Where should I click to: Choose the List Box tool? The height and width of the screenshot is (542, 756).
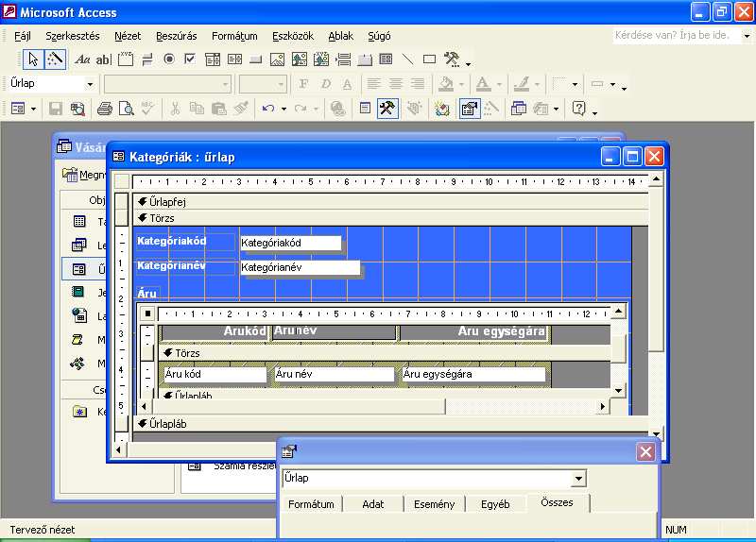point(234,59)
